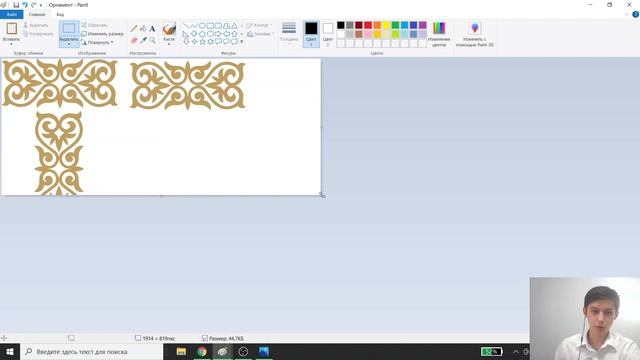Select the Magnifier tool
This screenshot has width=640, height=360.
click(x=152, y=40)
